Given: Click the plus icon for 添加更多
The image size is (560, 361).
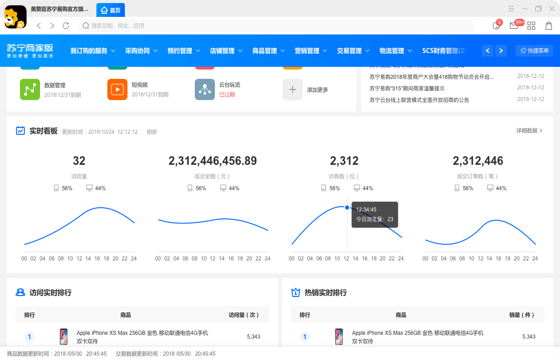Looking at the screenshot, I should click(292, 90).
